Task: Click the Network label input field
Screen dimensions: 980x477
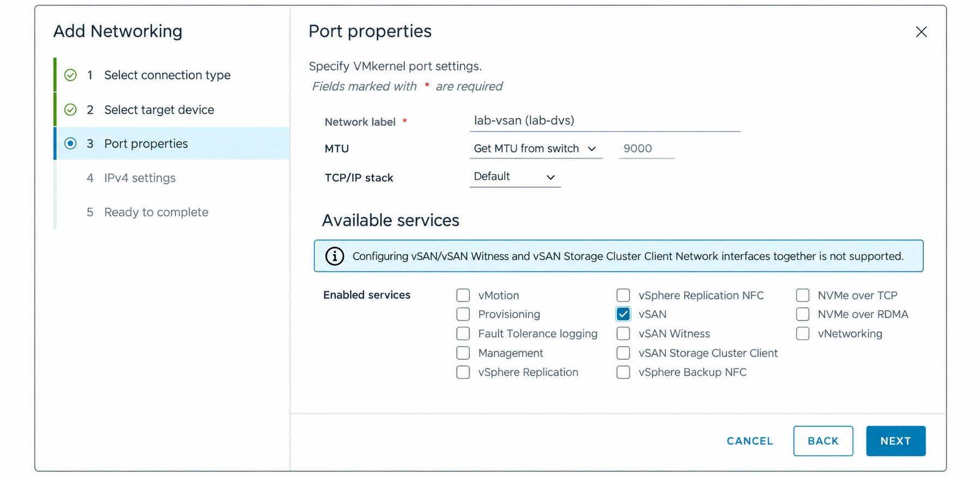Action: click(x=605, y=120)
